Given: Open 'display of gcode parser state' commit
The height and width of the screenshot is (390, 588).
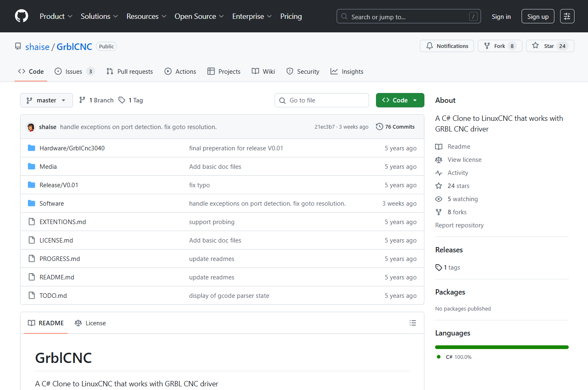Looking at the screenshot, I should click(229, 295).
